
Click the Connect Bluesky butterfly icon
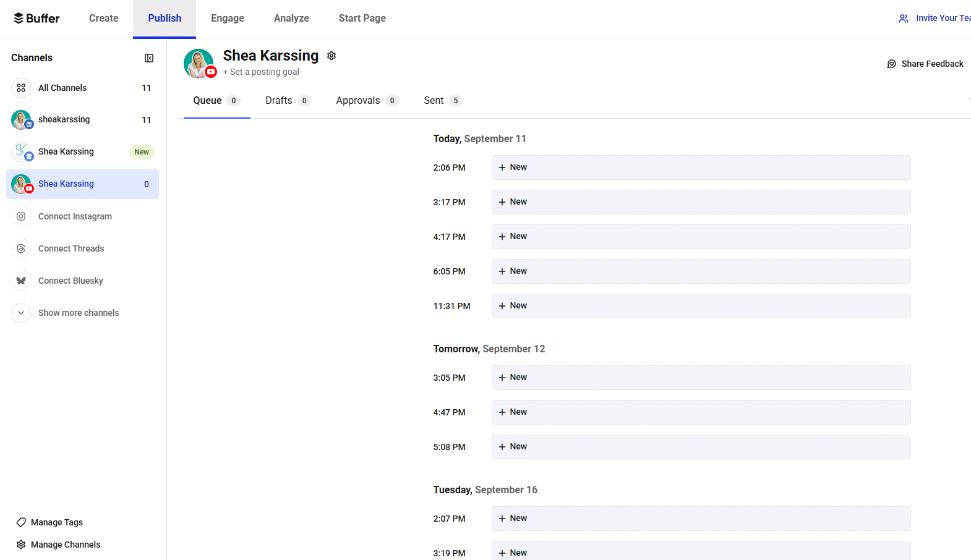click(21, 281)
